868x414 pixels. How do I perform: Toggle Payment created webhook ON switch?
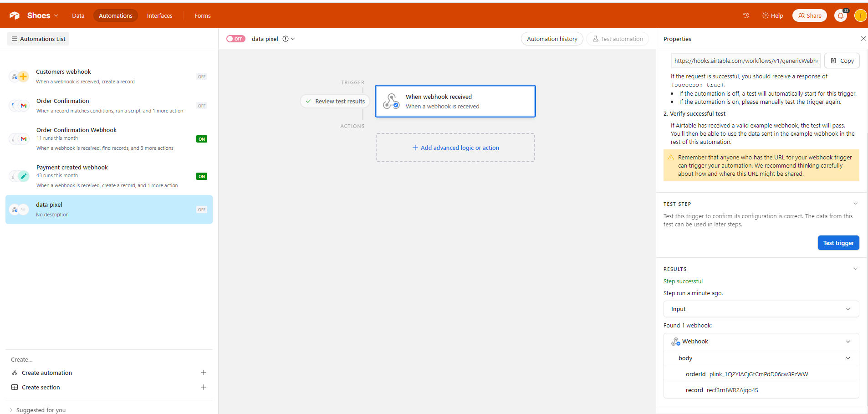(x=202, y=176)
